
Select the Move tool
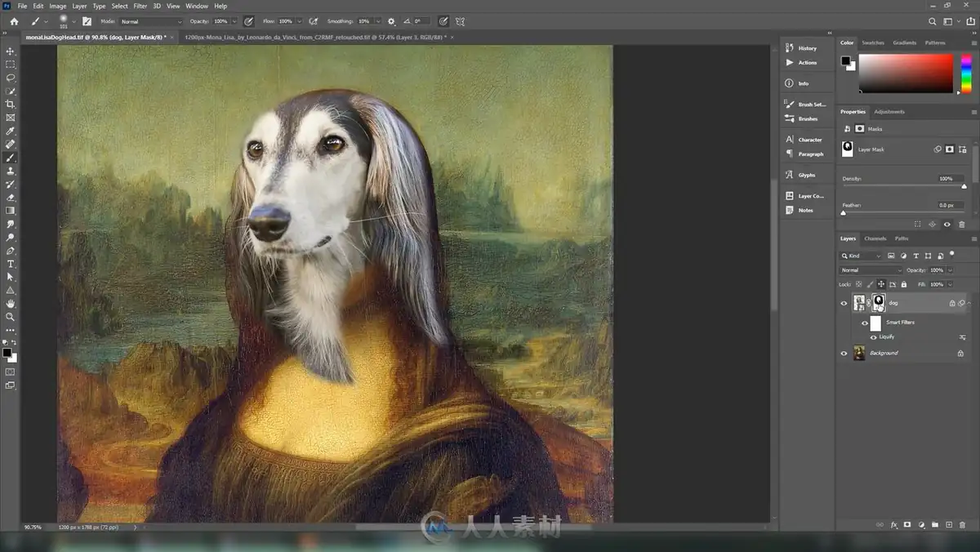tap(11, 51)
